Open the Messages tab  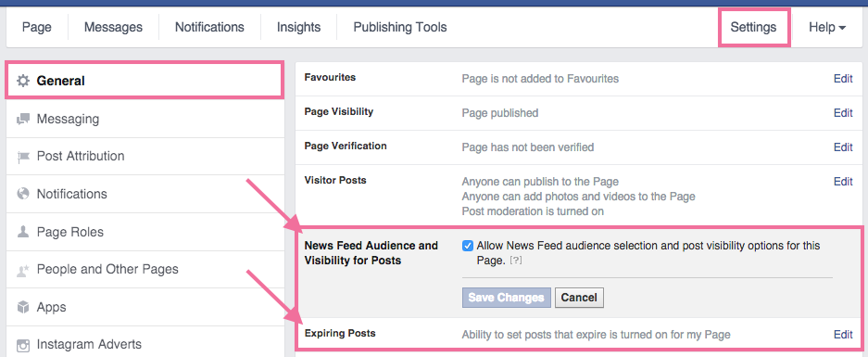[113, 27]
